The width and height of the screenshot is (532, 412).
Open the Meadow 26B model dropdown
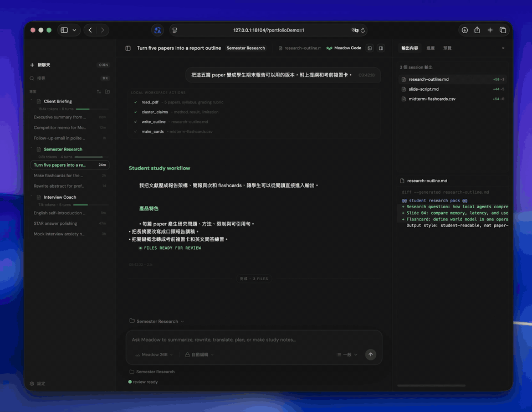pyautogui.click(x=154, y=355)
